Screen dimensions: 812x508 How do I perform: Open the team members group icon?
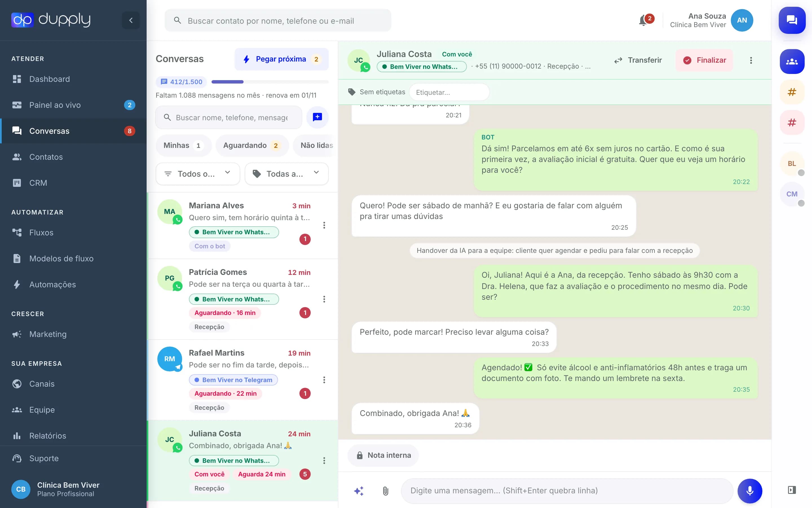pyautogui.click(x=792, y=62)
